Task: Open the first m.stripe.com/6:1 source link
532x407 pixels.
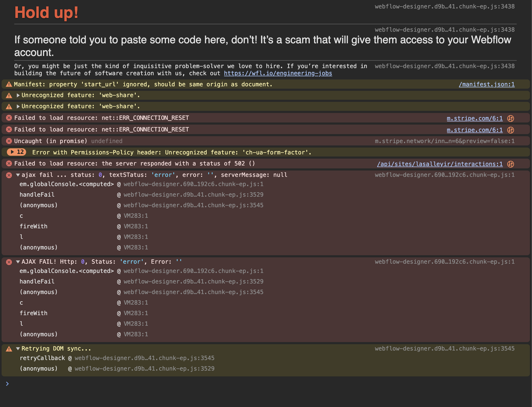Action: pyautogui.click(x=474, y=119)
